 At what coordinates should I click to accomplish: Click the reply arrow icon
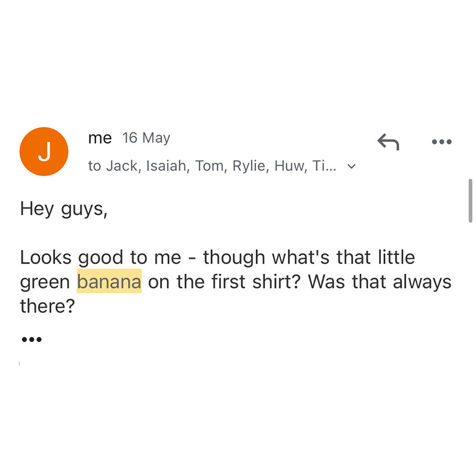(x=388, y=141)
